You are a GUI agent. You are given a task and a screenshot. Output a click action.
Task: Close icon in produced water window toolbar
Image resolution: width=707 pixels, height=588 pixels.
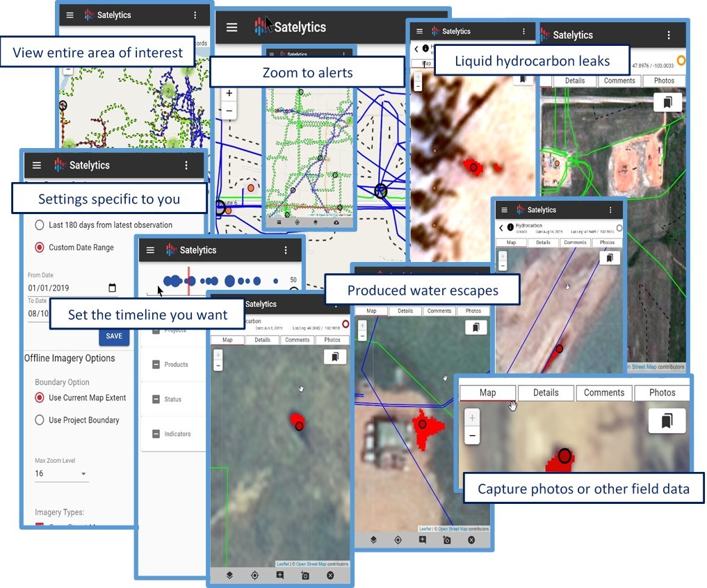click(x=471, y=540)
